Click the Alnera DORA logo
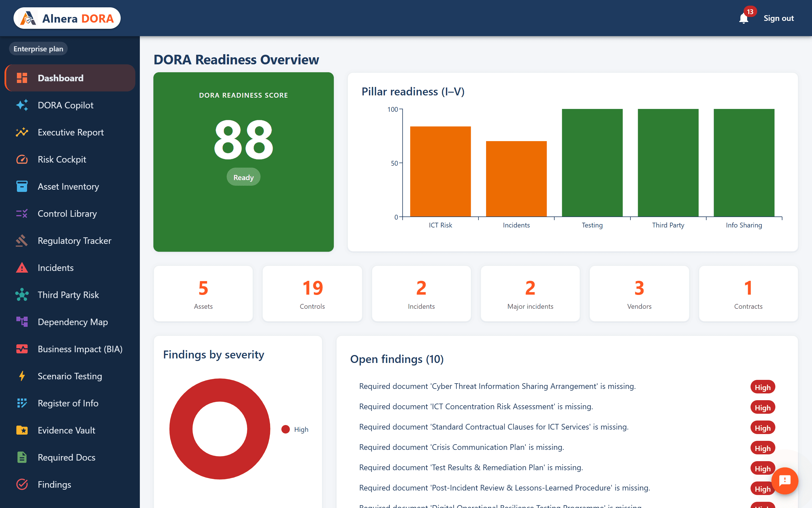 (x=67, y=18)
